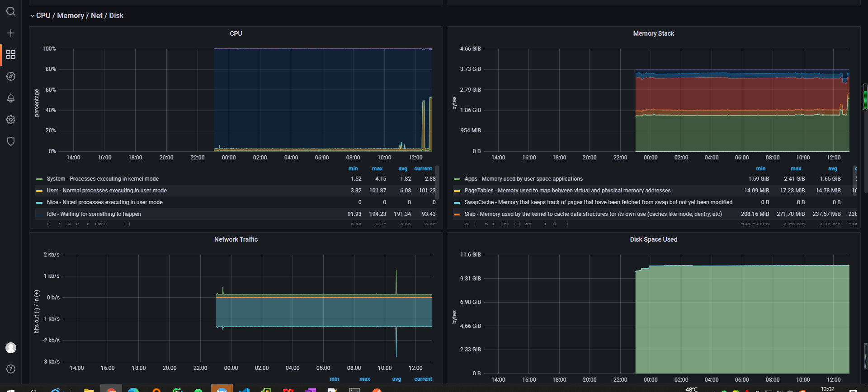Image resolution: width=868 pixels, height=392 pixels.
Task: Click User series max value 101.87
Action: (377, 191)
